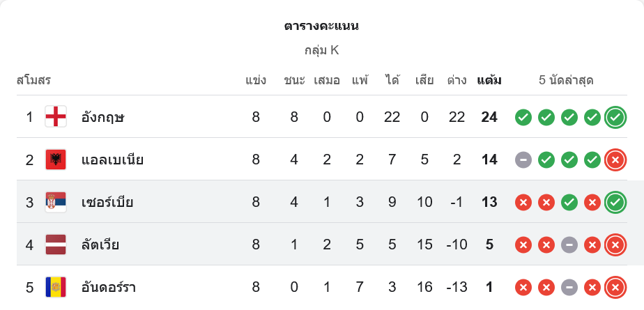Click the กลุ่ม K group label
The width and height of the screenshot is (644, 310).
point(321,50)
